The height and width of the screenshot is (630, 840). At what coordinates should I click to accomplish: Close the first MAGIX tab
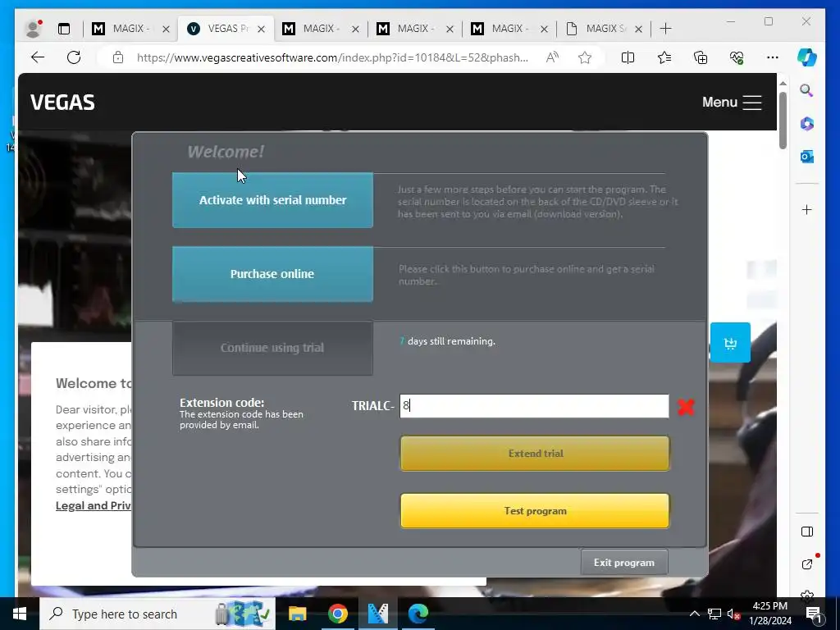(x=166, y=29)
